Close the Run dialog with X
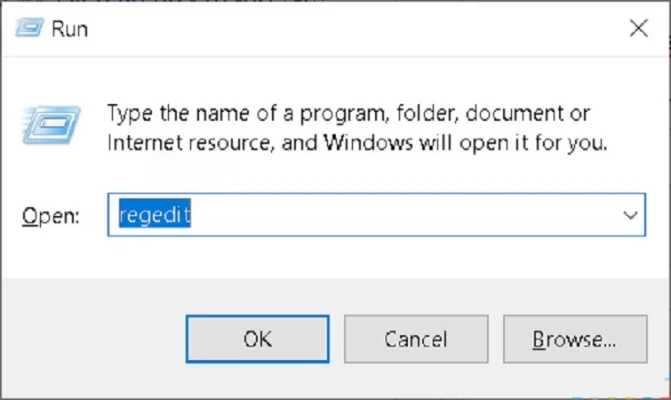This screenshot has height=400, width=671. [638, 29]
